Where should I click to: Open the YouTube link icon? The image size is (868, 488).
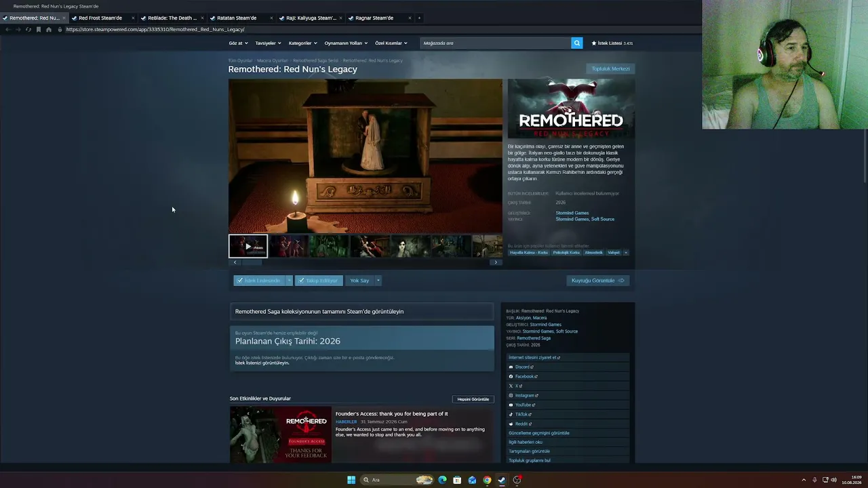(x=511, y=405)
